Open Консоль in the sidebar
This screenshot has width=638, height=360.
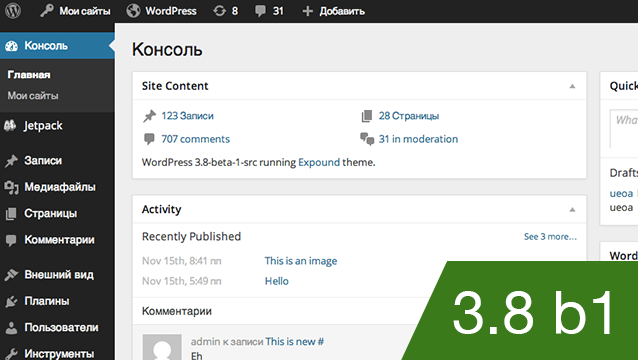click(x=46, y=46)
